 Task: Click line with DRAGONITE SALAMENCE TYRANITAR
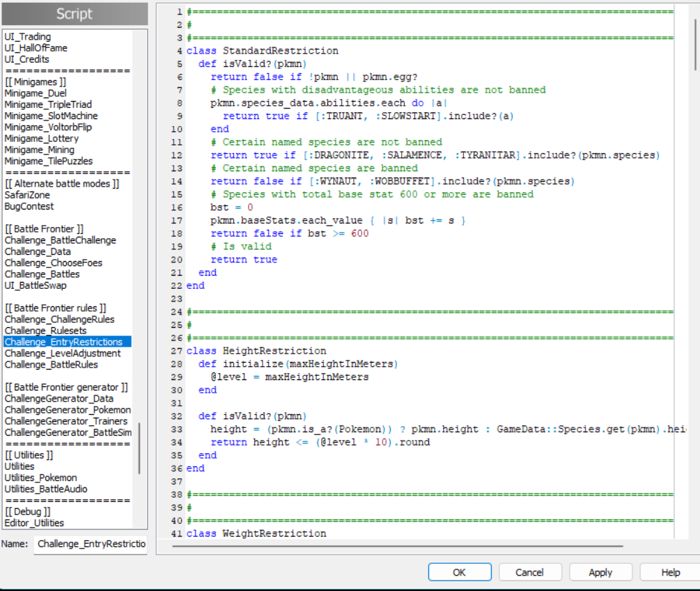click(435, 155)
